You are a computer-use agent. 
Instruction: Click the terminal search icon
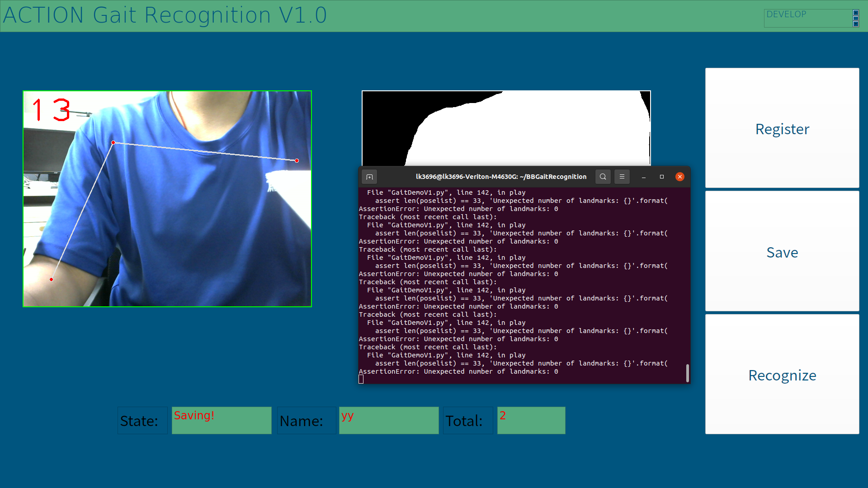click(603, 177)
